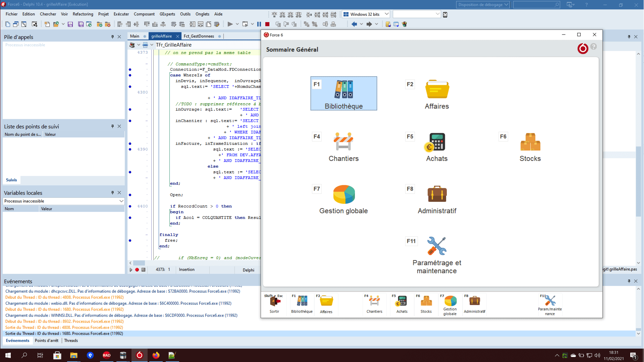Toggle breakpoint on 'case WhereIs of' line
Image resolution: width=644 pixels, height=362 pixels.
130,75
